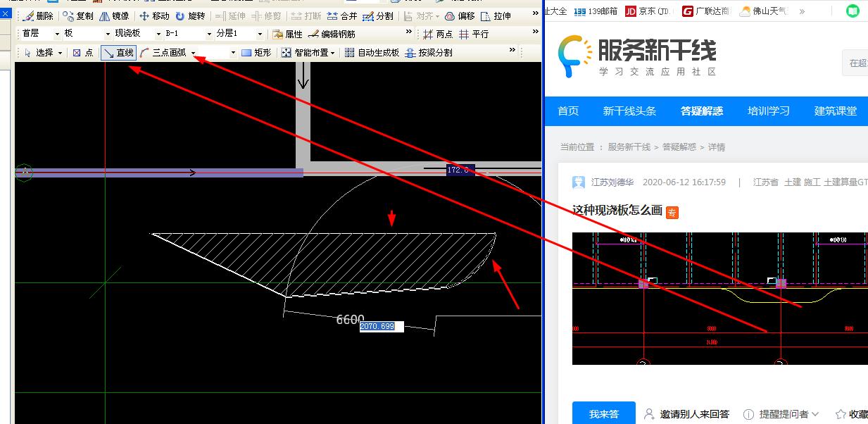
Task: Open 139邮箱 bookmark in browser
Action: tap(596, 11)
